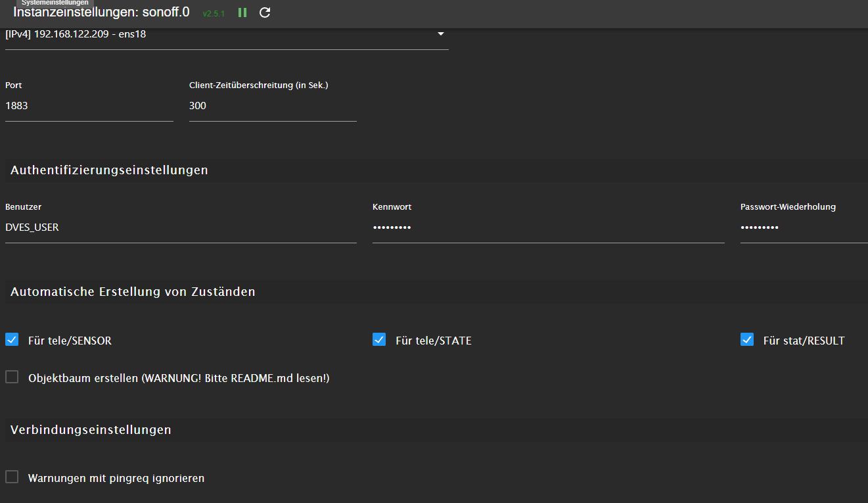868x503 pixels.
Task: Pause the sonoff.0 instance
Action: pos(242,12)
